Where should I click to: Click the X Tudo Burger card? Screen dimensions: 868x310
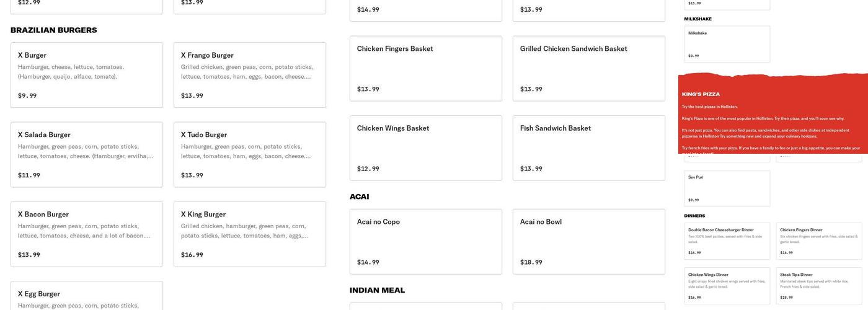click(249, 154)
